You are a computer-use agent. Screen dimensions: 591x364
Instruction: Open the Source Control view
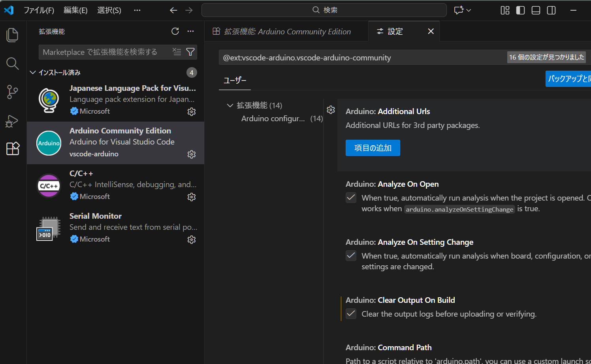pos(13,92)
